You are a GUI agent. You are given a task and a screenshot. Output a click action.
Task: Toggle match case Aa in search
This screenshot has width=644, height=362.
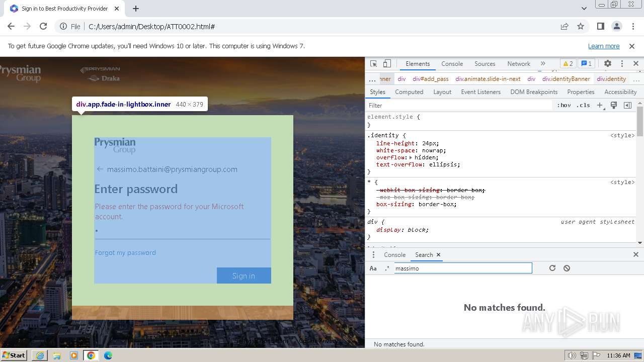tap(373, 268)
